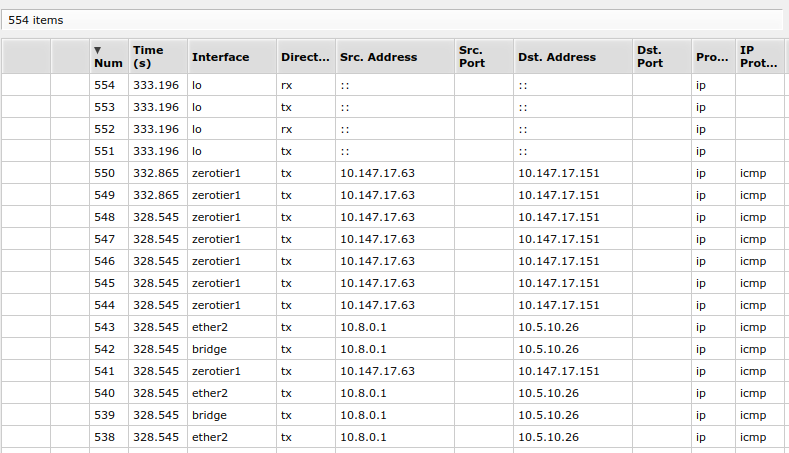
Task: Click the Src. Port column header
Action: coord(484,56)
